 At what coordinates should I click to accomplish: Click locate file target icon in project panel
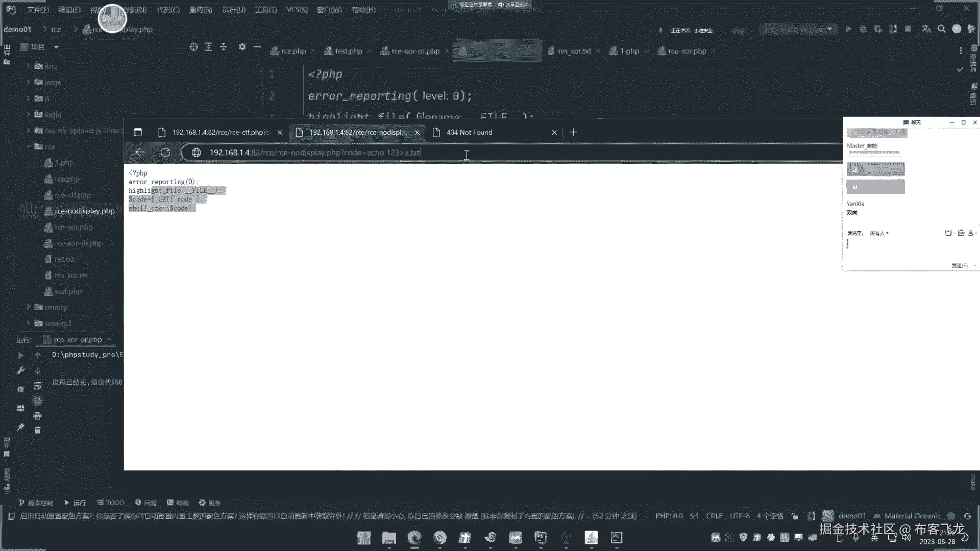[x=193, y=47]
